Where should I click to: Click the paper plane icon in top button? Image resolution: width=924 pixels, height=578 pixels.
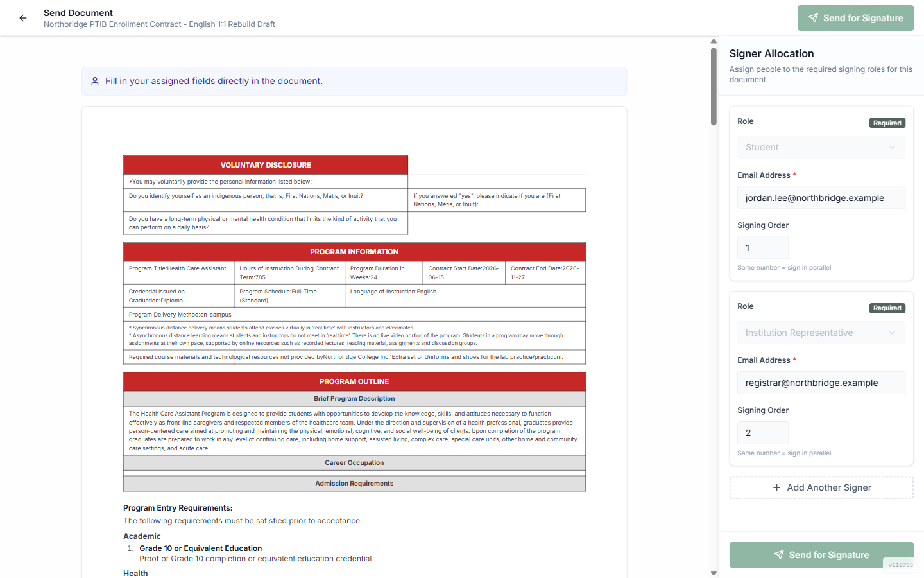tap(813, 18)
